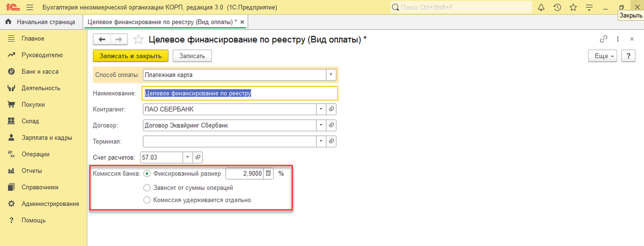Click the Справочники book icon
The image size is (644, 246).
pyautogui.click(x=11, y=188)
